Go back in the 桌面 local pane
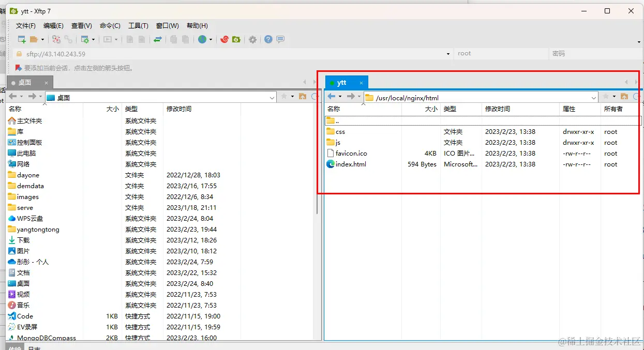This screenshot has height=350, width=644. point(13,96)
